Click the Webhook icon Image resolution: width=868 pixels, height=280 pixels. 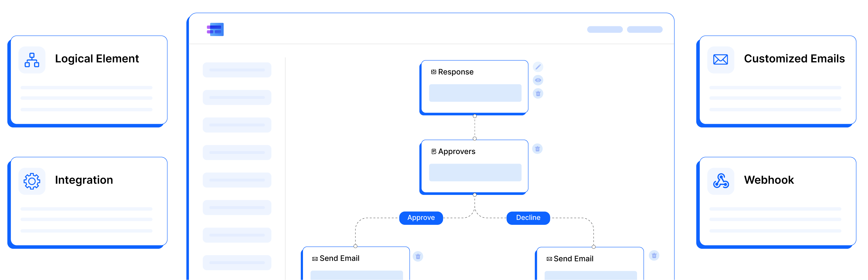pos(720,181)
